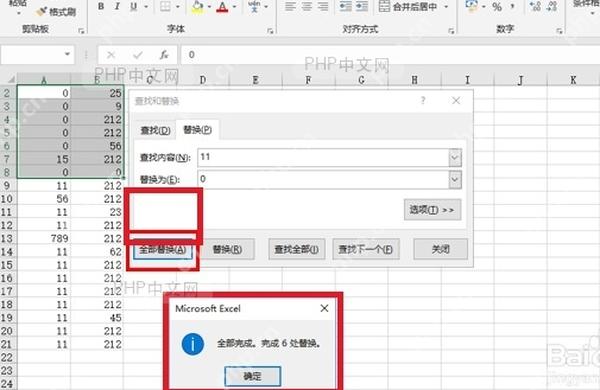Click the accounting number format icon
Screen dimensions: 600x390
click(471, 5)
